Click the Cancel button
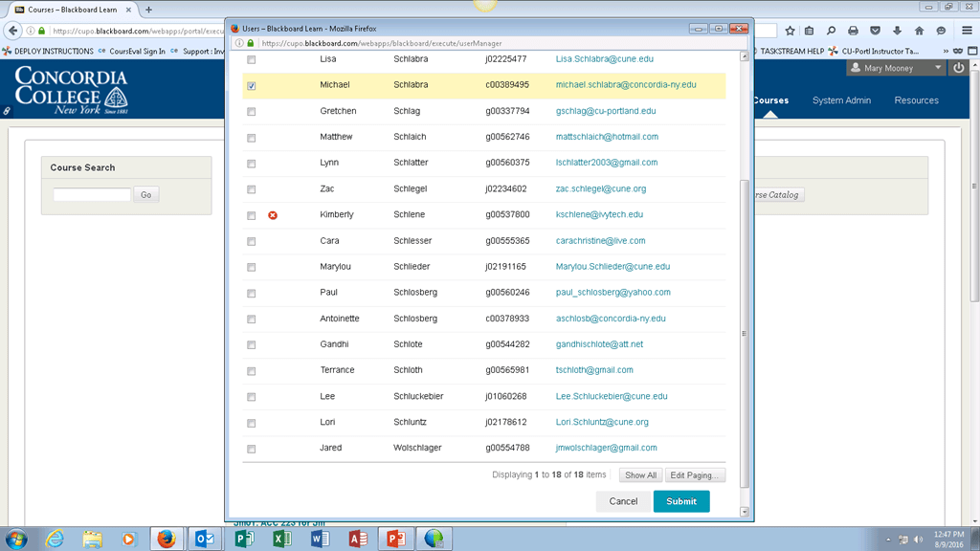980x551 pixels. pos(623,501)
